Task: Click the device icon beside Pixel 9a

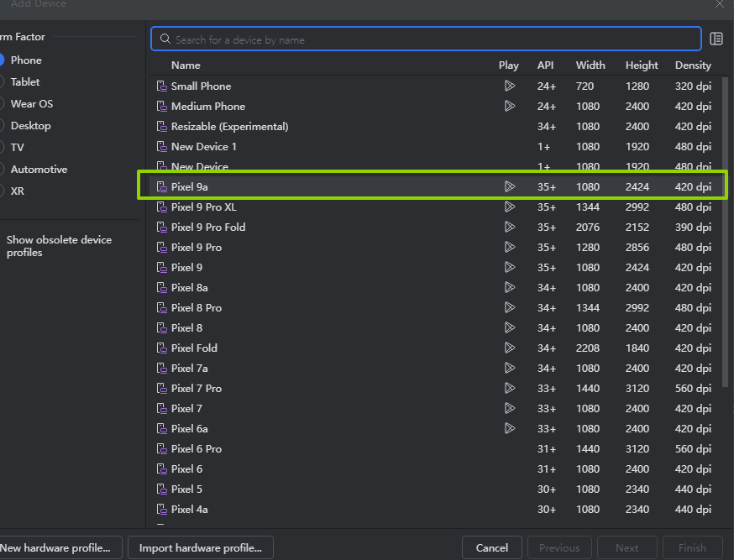Action: tap(162, 186)
